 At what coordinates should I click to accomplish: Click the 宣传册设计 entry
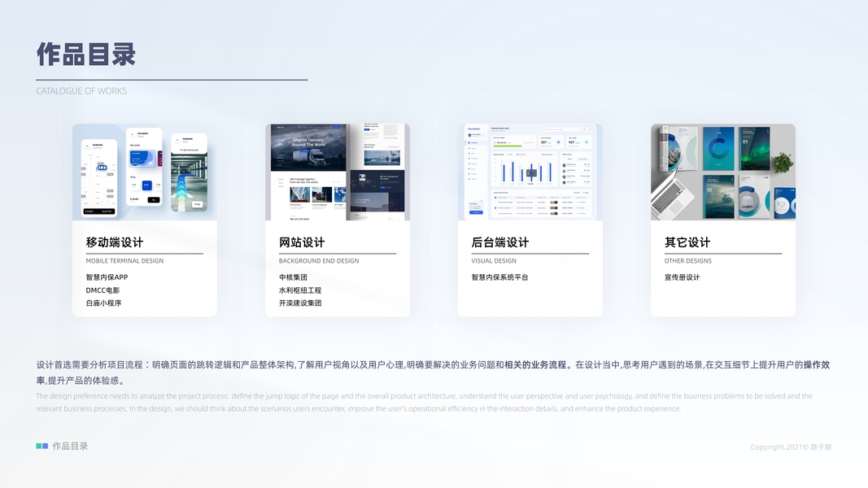click(682, 277)
